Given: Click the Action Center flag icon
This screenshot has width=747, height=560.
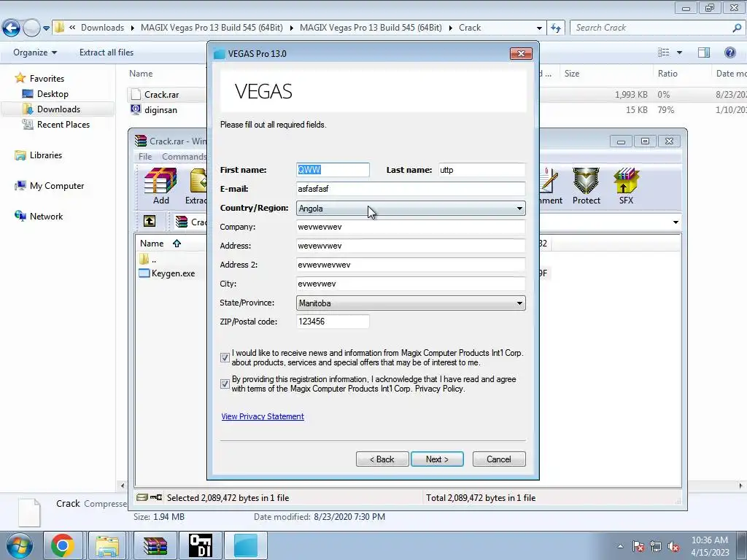Looking at the screenshot, I should pos(638,546).
